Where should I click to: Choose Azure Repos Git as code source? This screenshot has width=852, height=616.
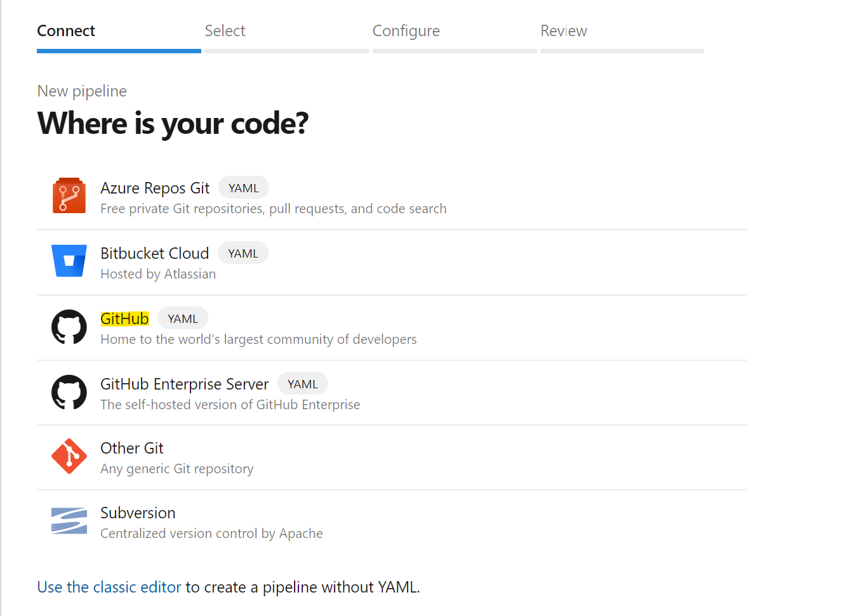[x=155, y=188]
